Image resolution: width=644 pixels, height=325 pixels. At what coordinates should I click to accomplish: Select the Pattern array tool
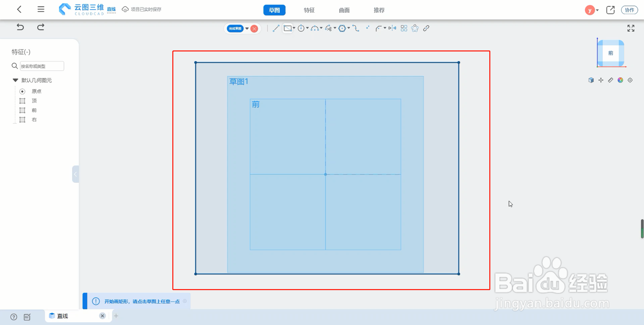404,28
